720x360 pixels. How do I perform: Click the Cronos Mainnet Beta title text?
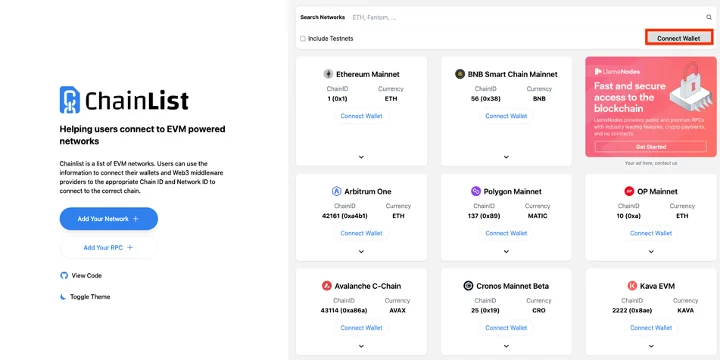click(512, 286)
